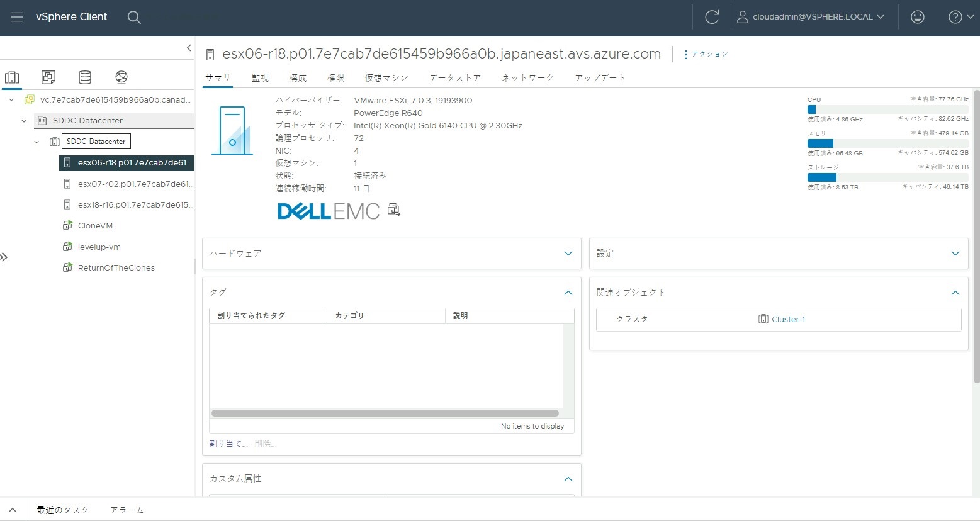Open the feedback smiley icon
Screen dimensions: 980x521
[x=917, y=17]
